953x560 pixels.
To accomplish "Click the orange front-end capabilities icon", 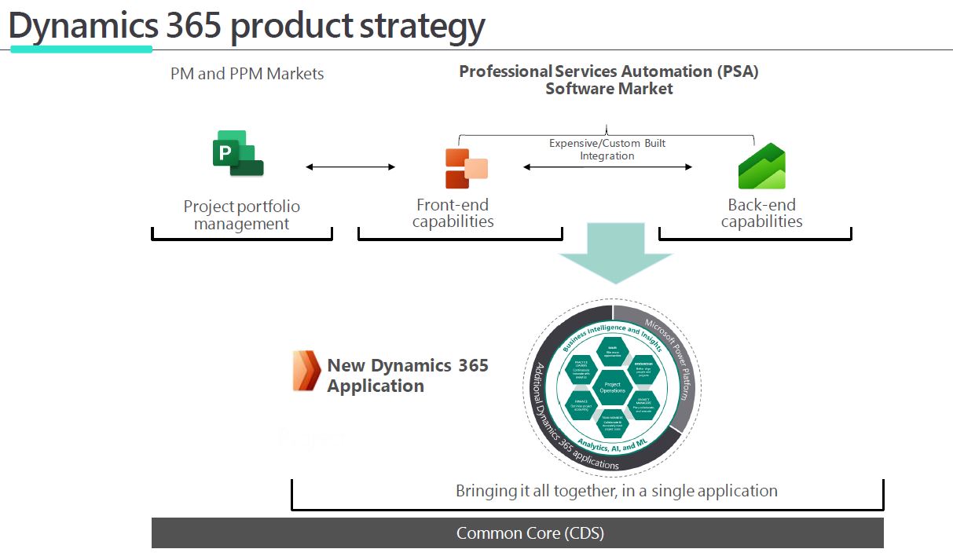I will click(x=466, y=168).
